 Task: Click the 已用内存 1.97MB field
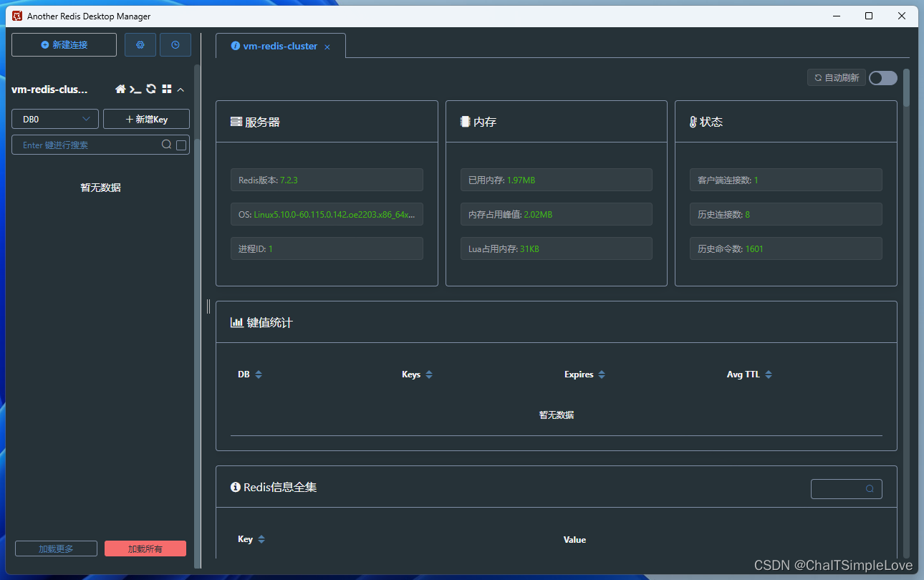point(557,180)
